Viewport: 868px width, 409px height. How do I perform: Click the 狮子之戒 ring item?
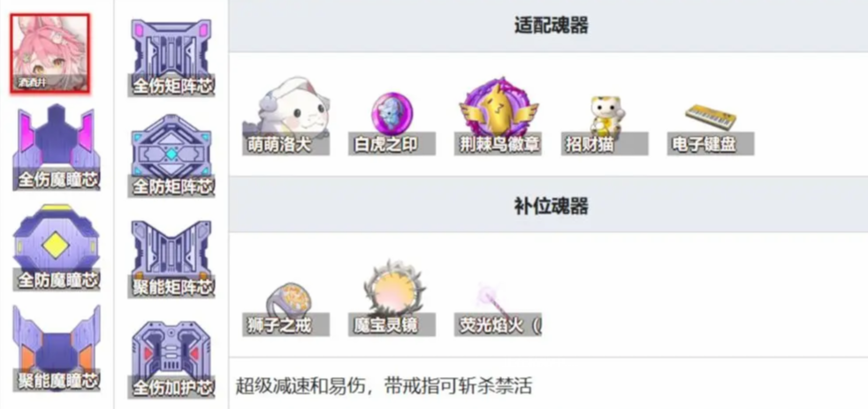click(x=286, y=309)
